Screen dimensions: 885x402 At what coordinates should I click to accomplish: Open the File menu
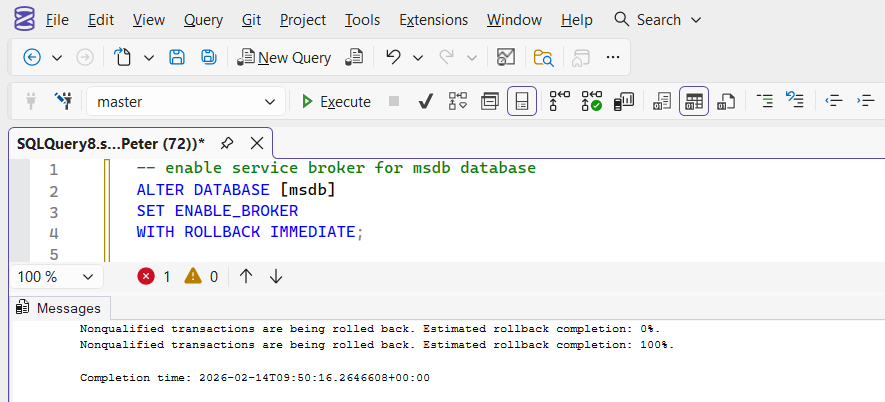[57, 20]
